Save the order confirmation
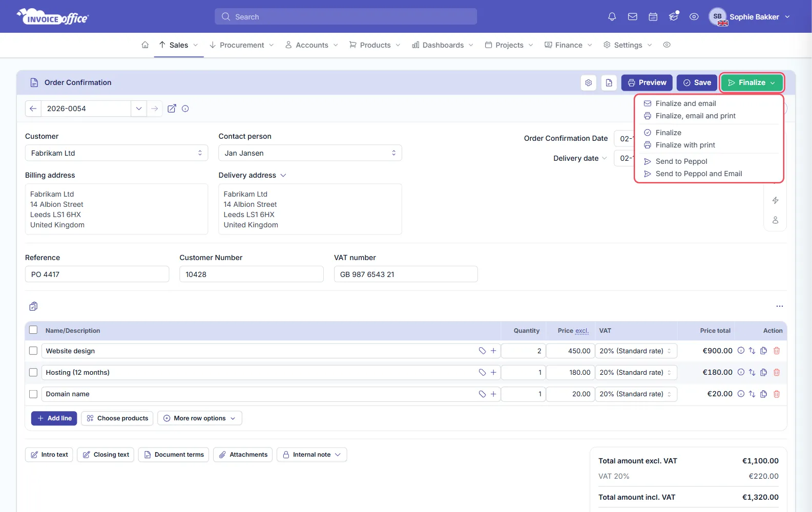This screenshot has height=512, width=812. (x=697, y=82)
